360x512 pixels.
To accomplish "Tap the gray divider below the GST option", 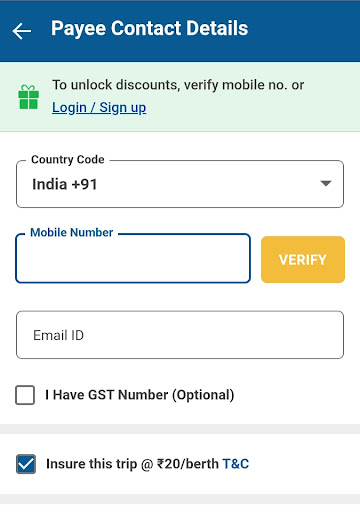I will [x=180, y=429].
